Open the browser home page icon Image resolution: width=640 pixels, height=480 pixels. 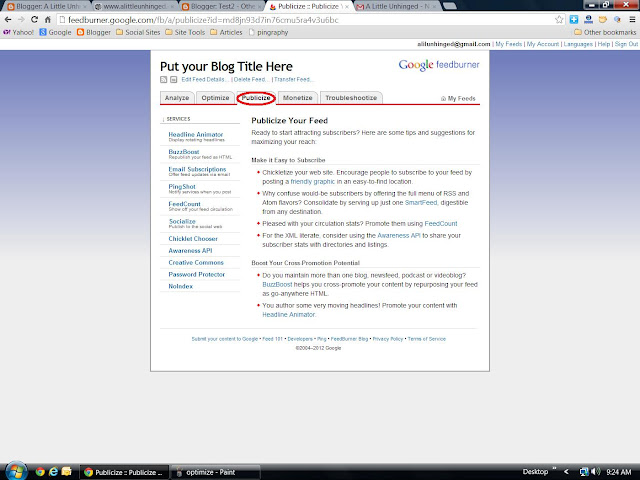(48, 20)
